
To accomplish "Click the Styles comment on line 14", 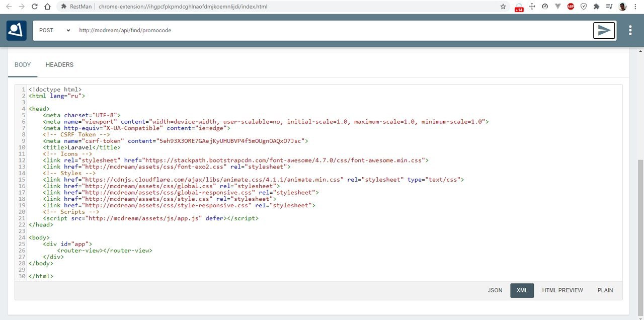I will coord(69,173).
